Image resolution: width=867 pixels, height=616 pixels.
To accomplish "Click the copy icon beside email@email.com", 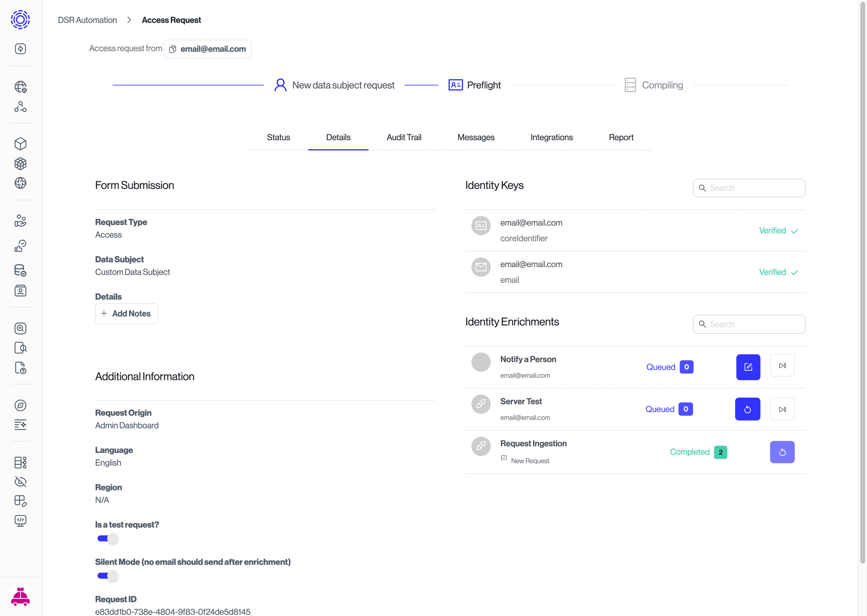I will (173, 49).
